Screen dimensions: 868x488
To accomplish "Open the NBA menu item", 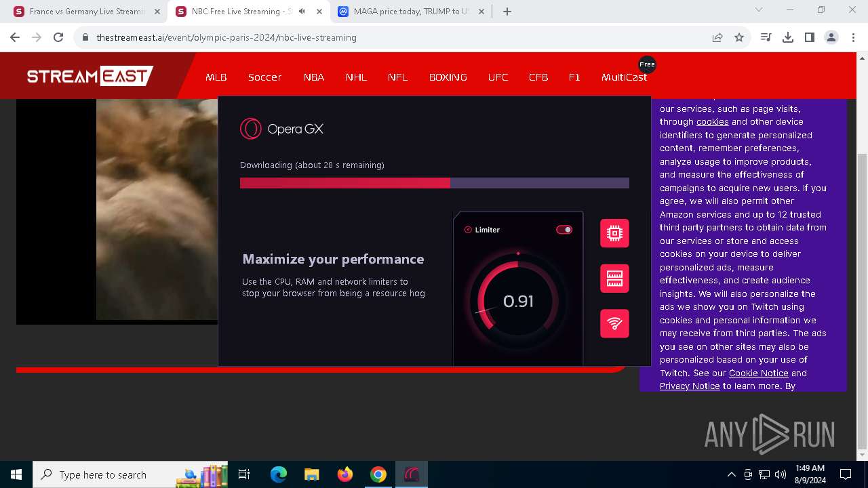I will coord(313,77).
